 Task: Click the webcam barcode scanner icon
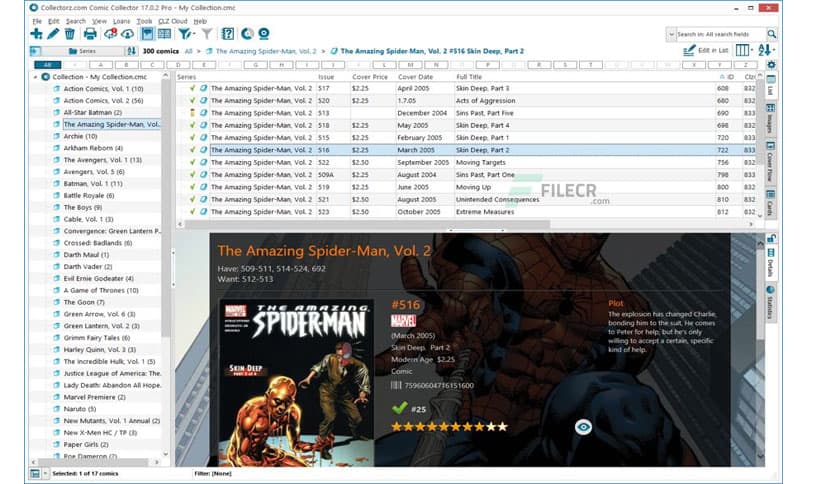(263, 34)
